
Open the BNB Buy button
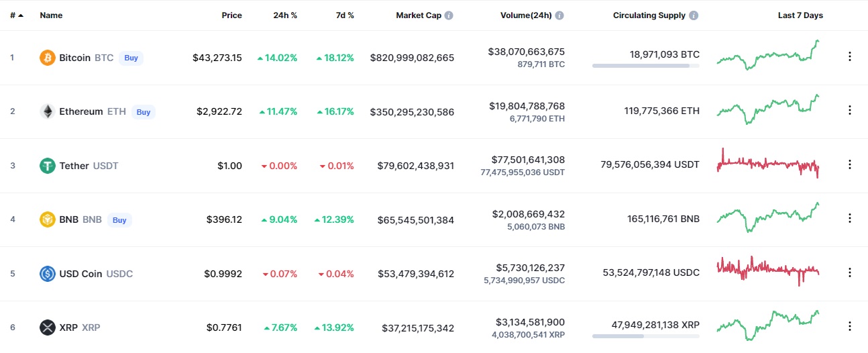pyautogui.click(x=119, y=219)
